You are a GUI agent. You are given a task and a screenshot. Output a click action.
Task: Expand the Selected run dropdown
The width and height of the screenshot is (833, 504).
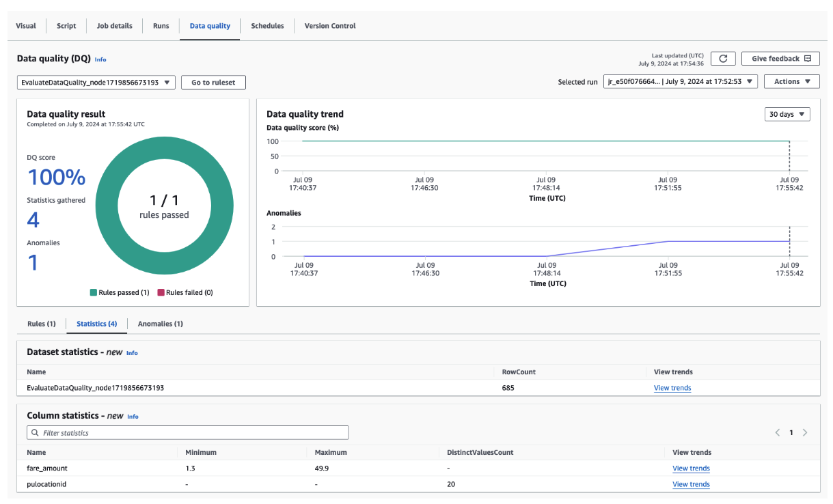coord(680,82)
